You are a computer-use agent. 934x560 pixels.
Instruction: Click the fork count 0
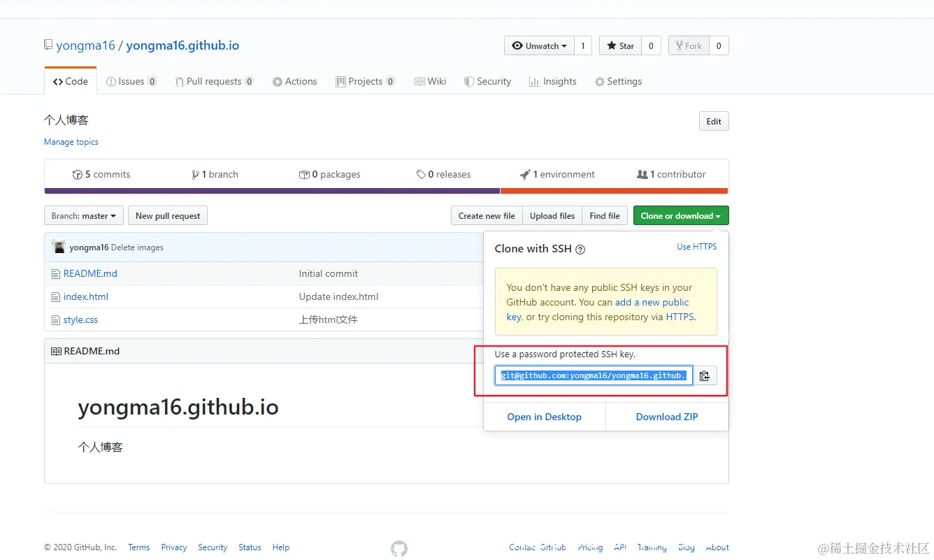719,45
